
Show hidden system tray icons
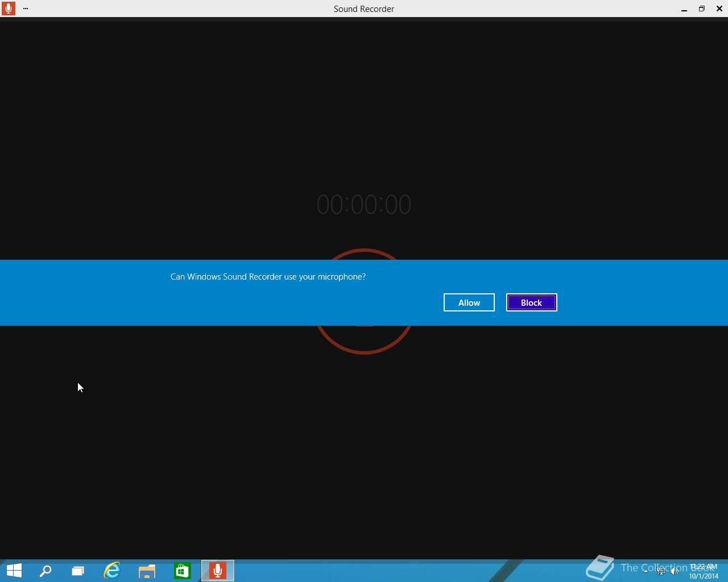[646, 572]
